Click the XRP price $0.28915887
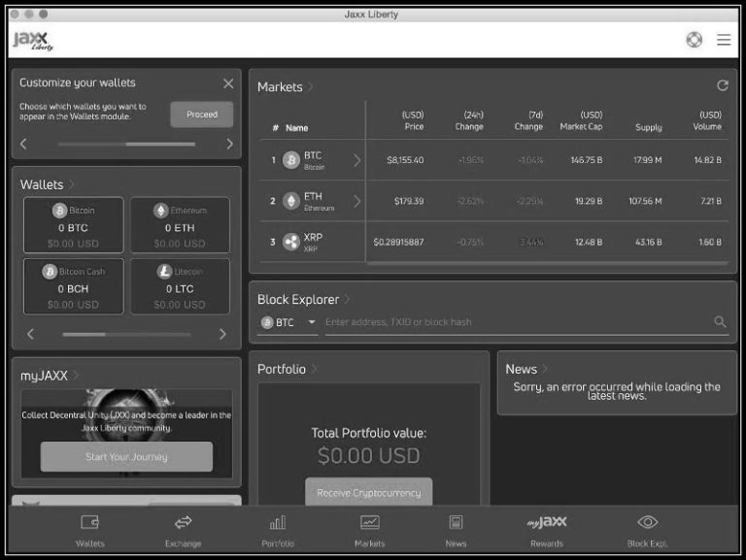746x560 pixels. point(398,242)
